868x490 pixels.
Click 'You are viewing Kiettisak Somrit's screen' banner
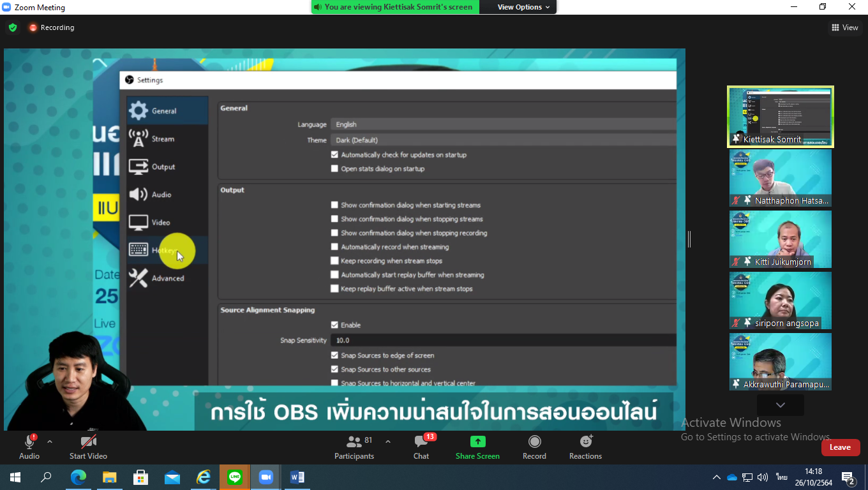396,7
